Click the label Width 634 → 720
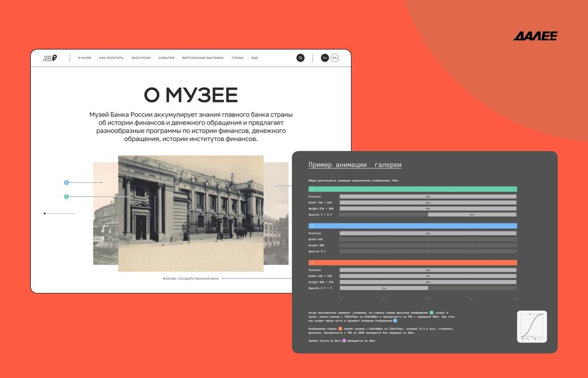588x378 pixels. [321, 276]
